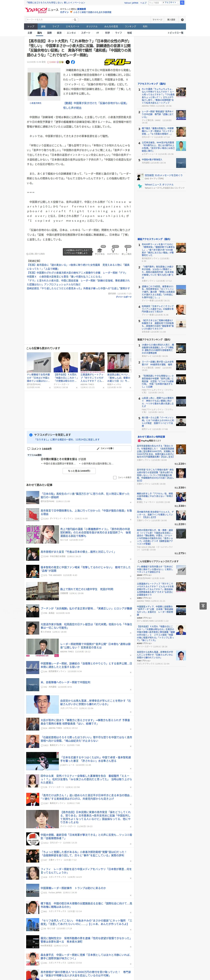210x980 pixels.
Task: Click the ヘルプ link at top
Action: tap(143, 3)
